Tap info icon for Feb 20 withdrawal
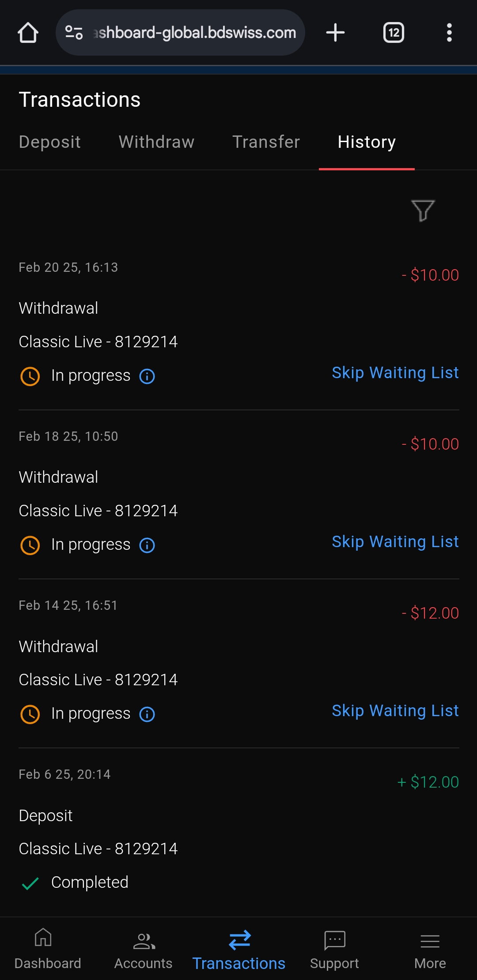Image resolution: width=477 pixels, height=980 pixels. tap(147, 376)
